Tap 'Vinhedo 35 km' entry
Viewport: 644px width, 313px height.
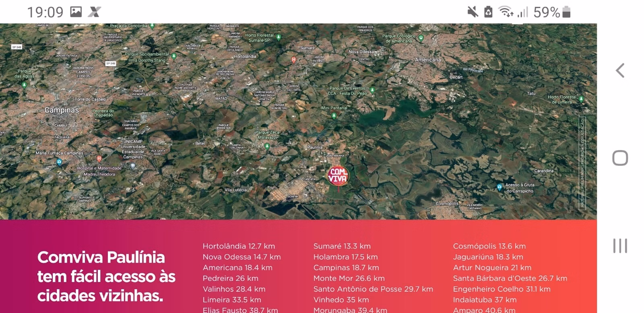[x=341, y=300]
